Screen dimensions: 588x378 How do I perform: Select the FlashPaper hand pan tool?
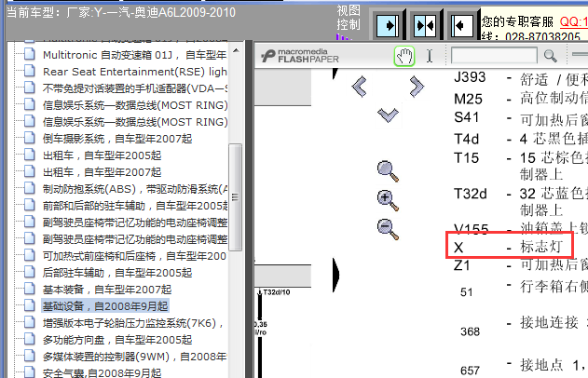pos(404,56)
